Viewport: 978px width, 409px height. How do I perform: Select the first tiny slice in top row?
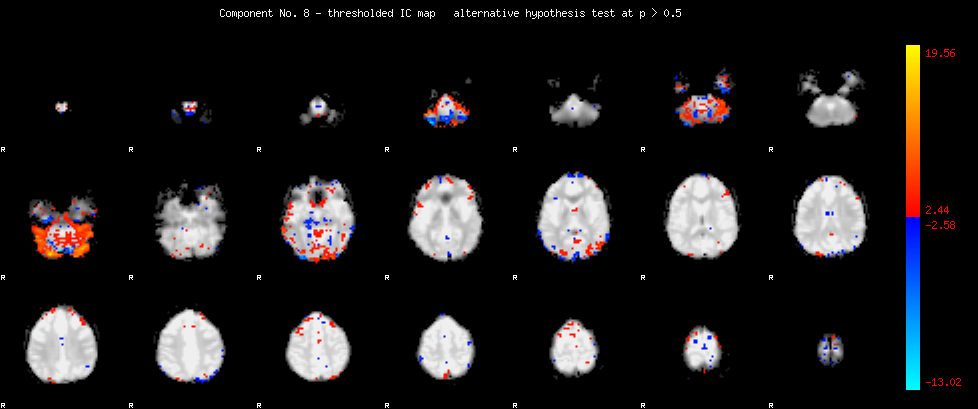coord(62,105)
